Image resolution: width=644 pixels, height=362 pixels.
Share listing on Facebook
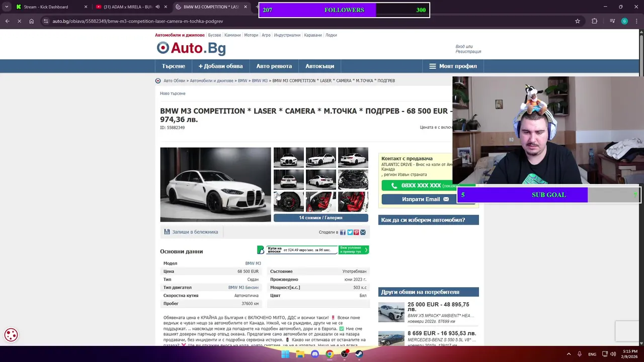pyautogui.click(x=343, y=232)
